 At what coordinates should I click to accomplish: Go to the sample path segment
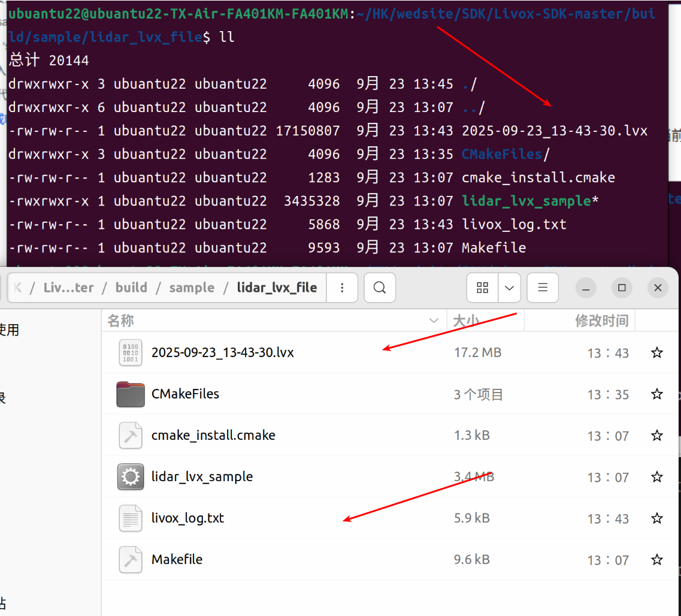click(192, 288)
